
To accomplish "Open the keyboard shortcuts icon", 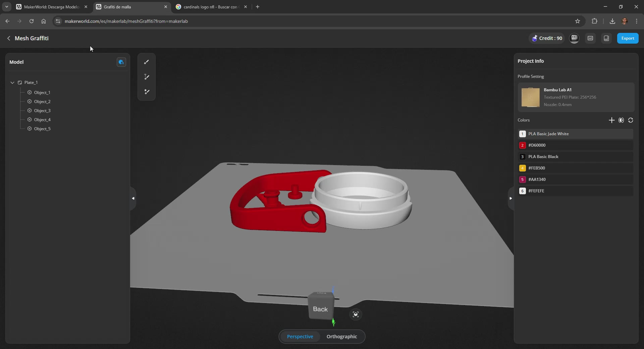I will (590, 38).
